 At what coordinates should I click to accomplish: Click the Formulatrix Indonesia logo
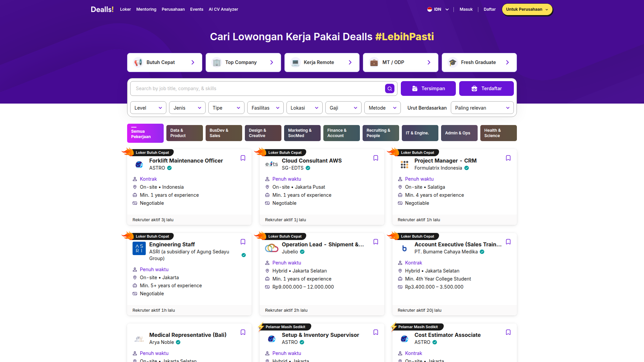pos(404,164)
